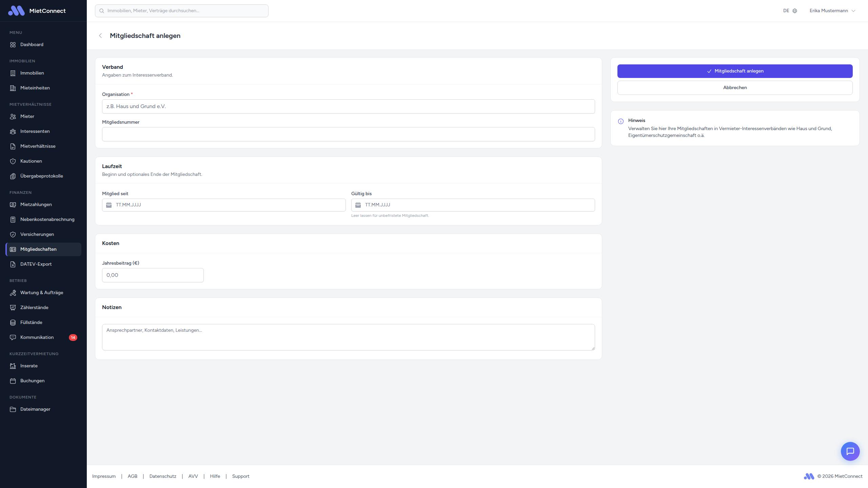Navigate to DATEV-Export

(36, 264)
